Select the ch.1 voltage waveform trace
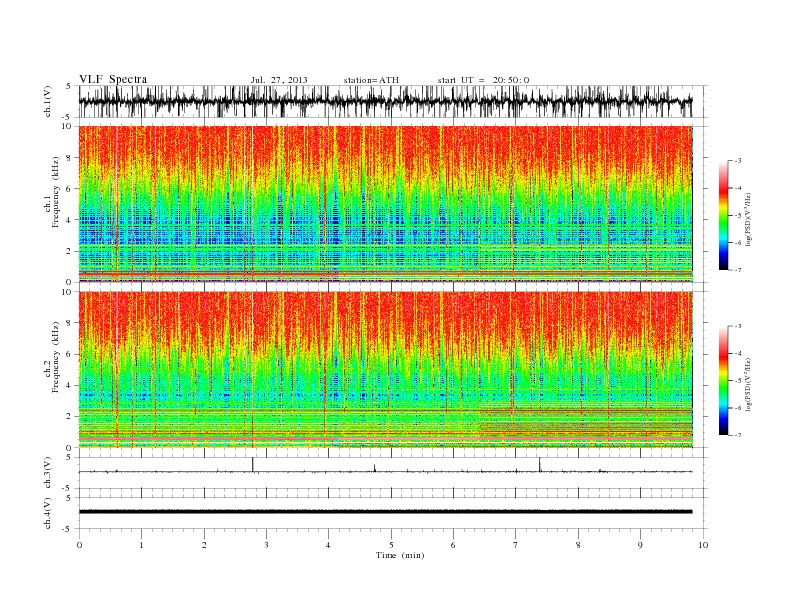 point(385,101)
